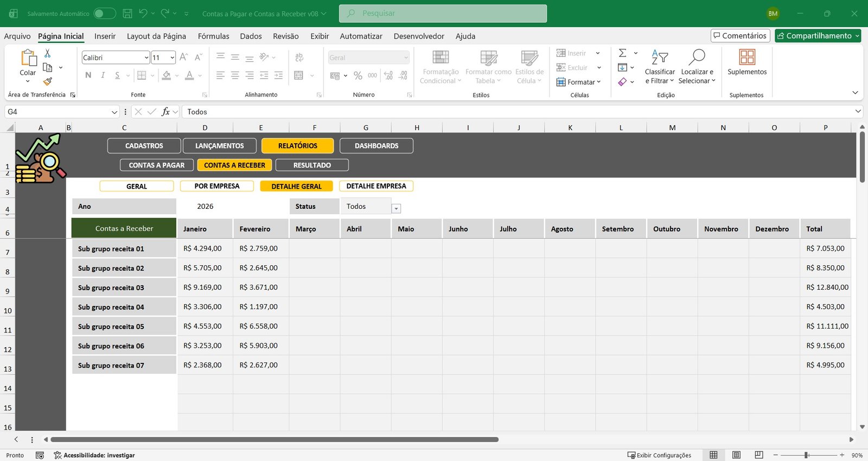Viewport: 868px width, 461px height.
Task: Switch to Page Layout view icon
Action: (x=736, y=455)
